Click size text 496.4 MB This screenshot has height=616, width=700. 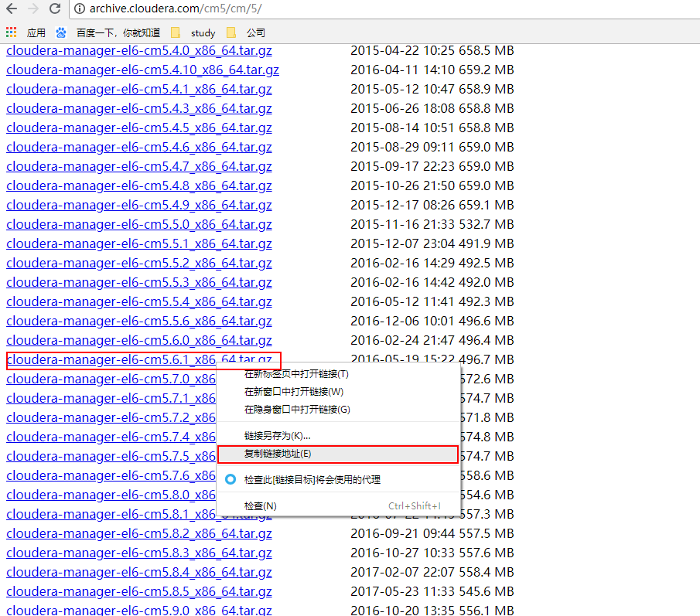point(487,340)
